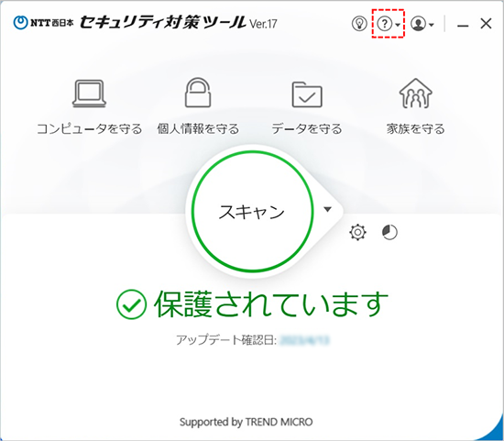504x441 pixels.
Task: View the security report pie chart icon
Action: coord(389,232)
